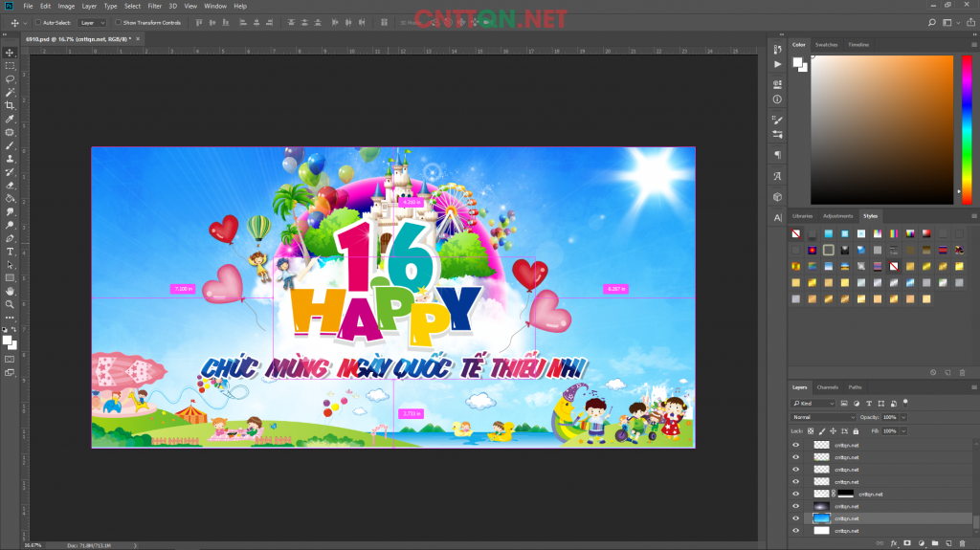Click the Opacity 100% field
Screen dimensions: 980x550
click(890, 417)
